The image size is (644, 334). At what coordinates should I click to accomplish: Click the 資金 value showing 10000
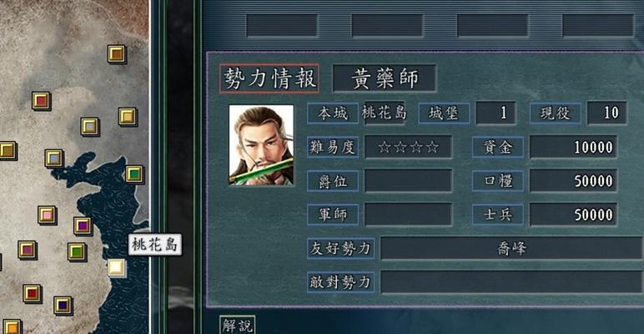click(x=573, y=147)
